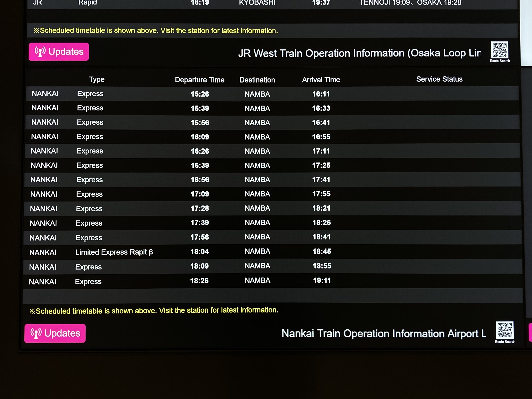Tap the lower yellow scheduled timetable notice
The image size is (532, 399).
coord(154,310)
